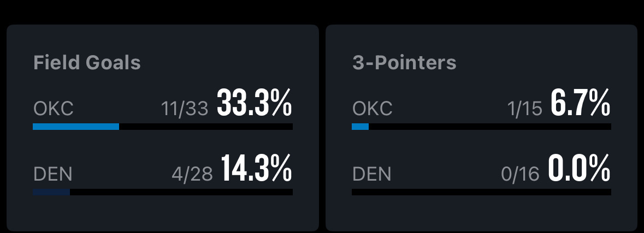Select the OKC label under 3-Pointers

372,109
